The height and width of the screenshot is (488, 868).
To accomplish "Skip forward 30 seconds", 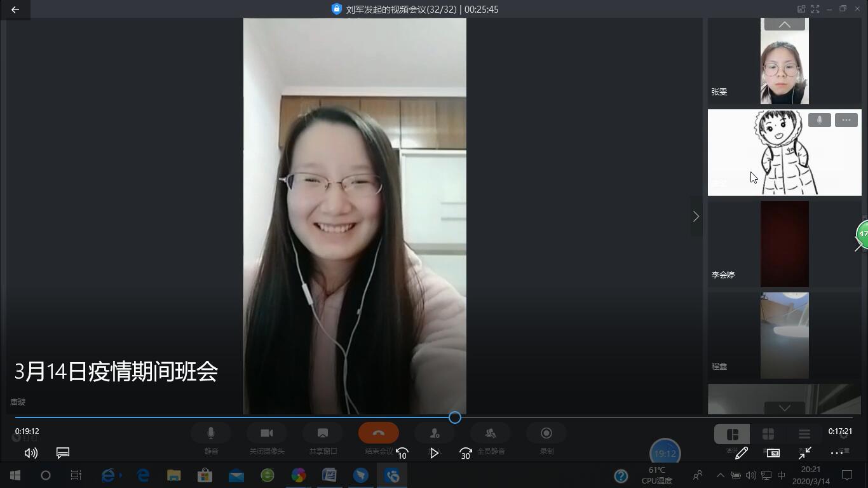I will tap(465, 453).
